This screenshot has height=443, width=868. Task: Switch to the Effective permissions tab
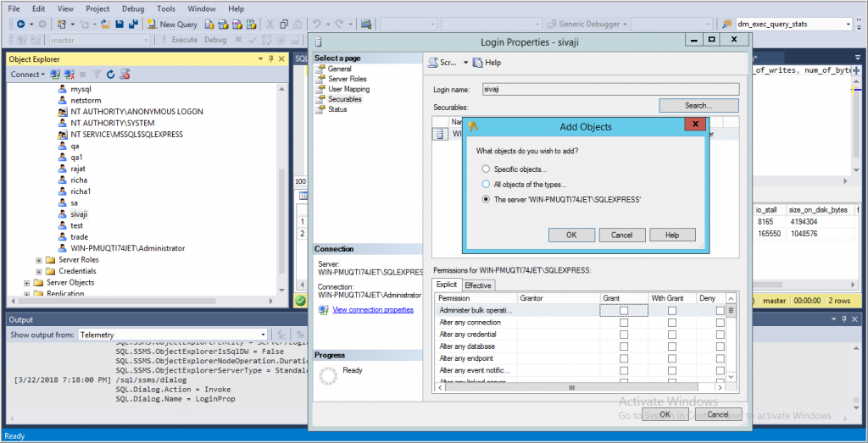pyautogui.click(x=478, y=285)
